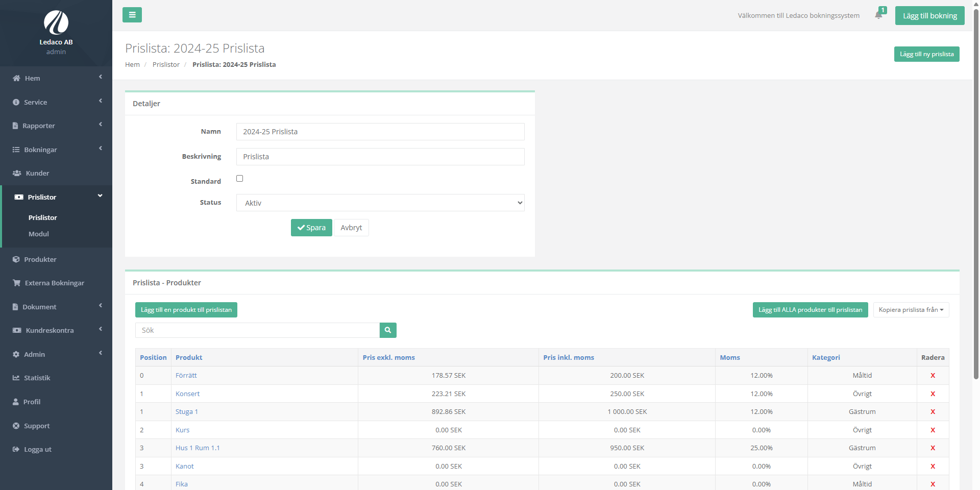Enable the Standard checkbox
This screenshot has width=980, height=490.
click(239, 179)
